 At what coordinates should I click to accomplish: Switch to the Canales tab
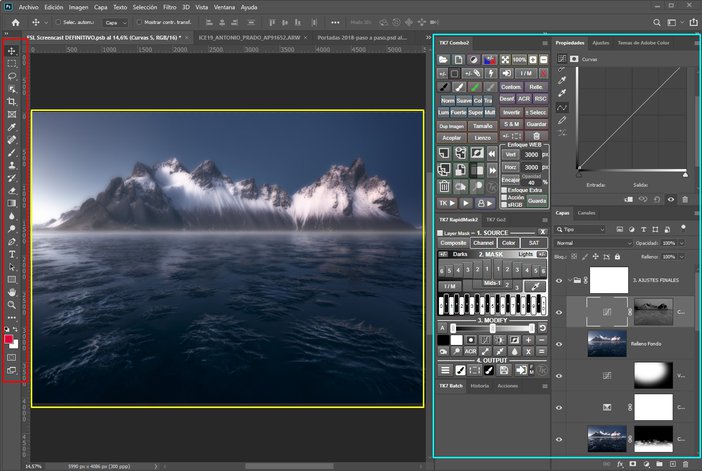coord(587,213)
